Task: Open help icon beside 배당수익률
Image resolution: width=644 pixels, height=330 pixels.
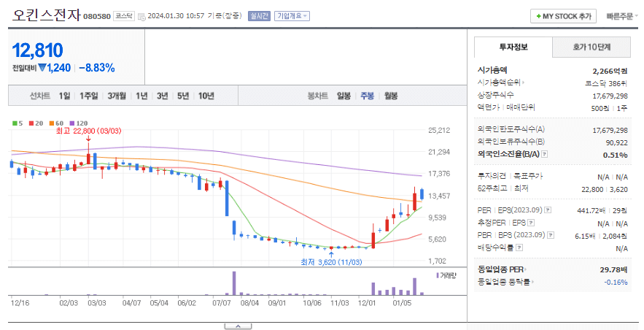Action: 519,247
